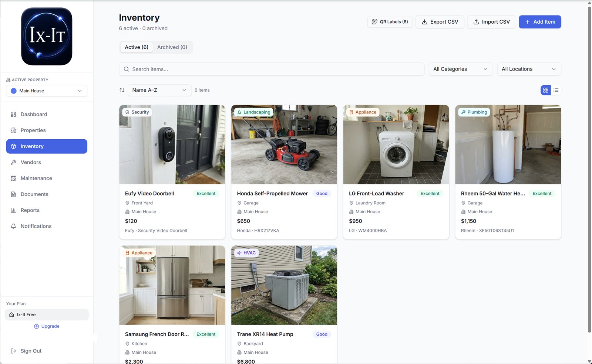The image size is (592, 364).
Task: Open the All Locations dropdown
Action: 529,69
